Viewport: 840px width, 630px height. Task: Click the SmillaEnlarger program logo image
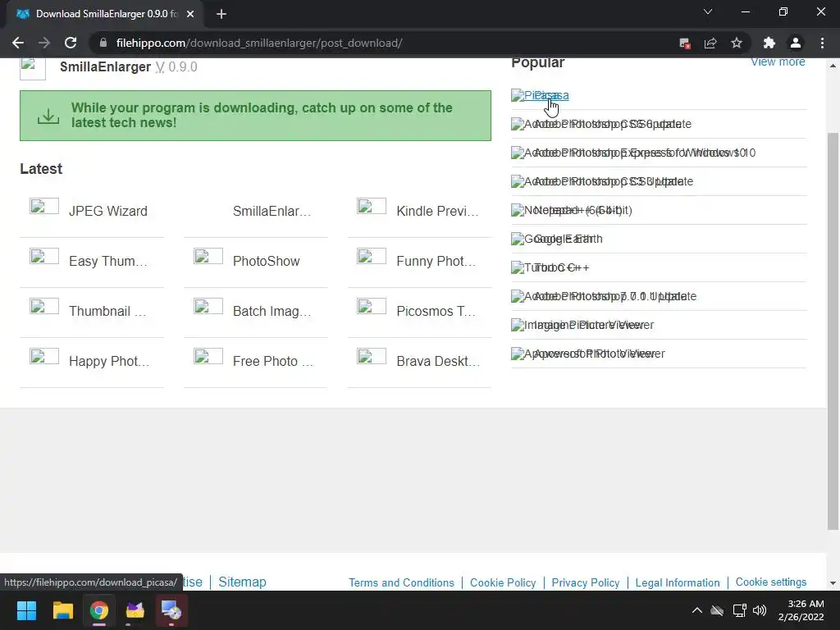(32, 68)
